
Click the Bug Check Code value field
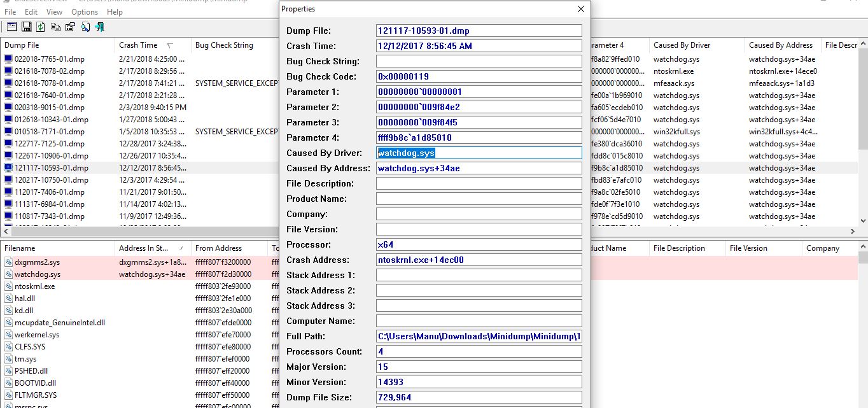tap(479, 76)
